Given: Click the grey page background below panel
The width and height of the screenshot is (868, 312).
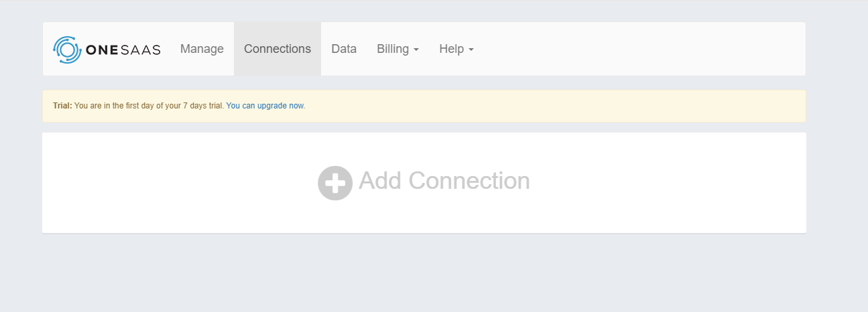Looking at the screenshot, I should point(429,275).
